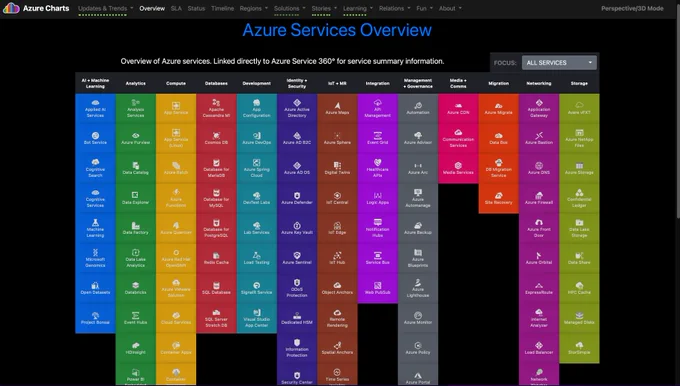Expand the Regions nav dropdown
The height and width of the screenshot is (386, 680).
(x=253, y=8)
